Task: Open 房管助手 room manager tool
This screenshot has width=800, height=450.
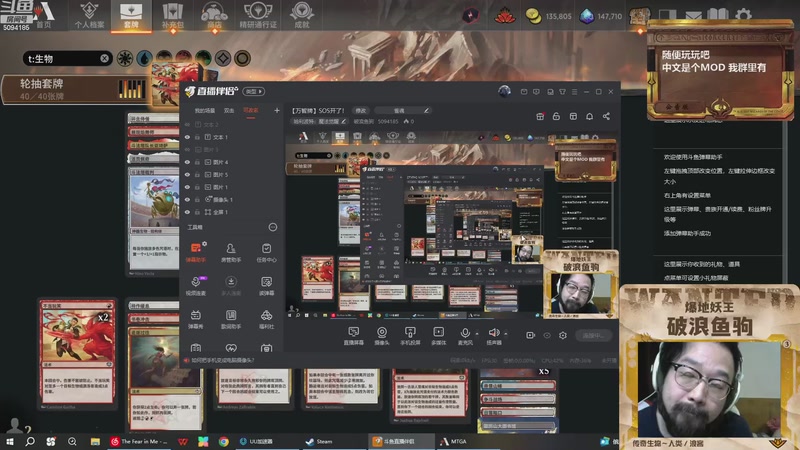Action: coord(231,253)
